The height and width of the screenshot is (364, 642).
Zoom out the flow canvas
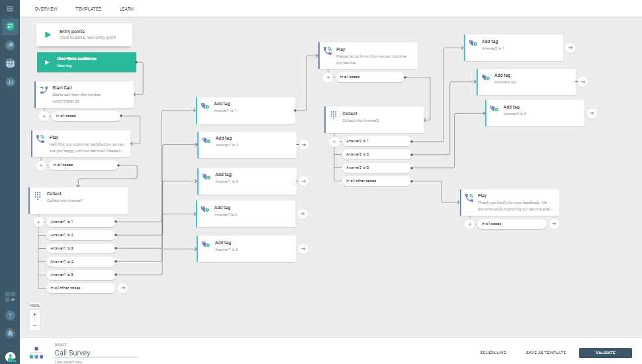[x=34, y=325]
